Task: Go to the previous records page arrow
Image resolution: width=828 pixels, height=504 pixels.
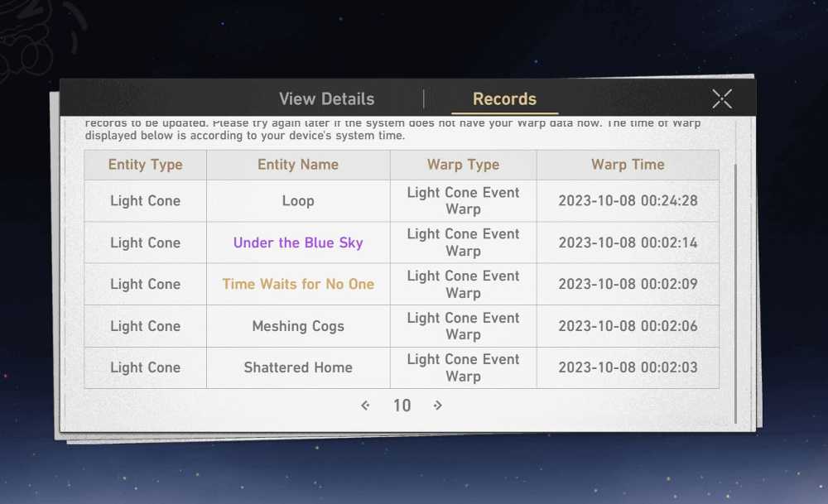Action: click(365, 406)
